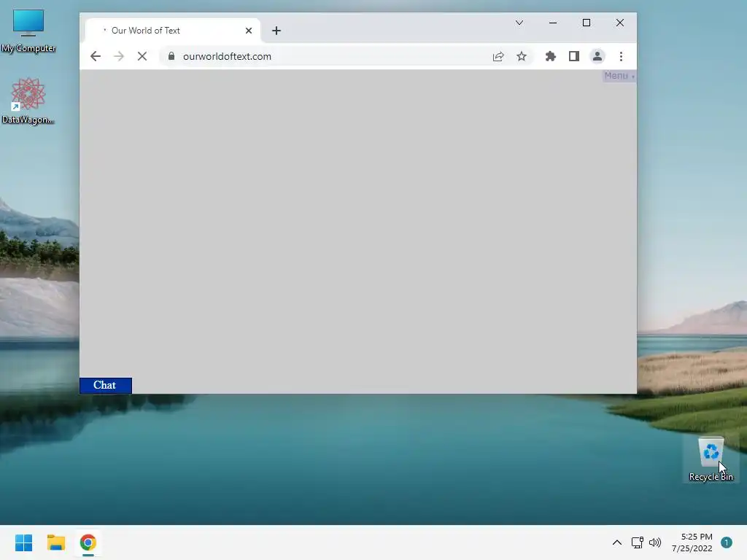The width and height of the screenshot is (747, 560).
Task: Open the Chrome profile avatar
Action: coord(597,56)
